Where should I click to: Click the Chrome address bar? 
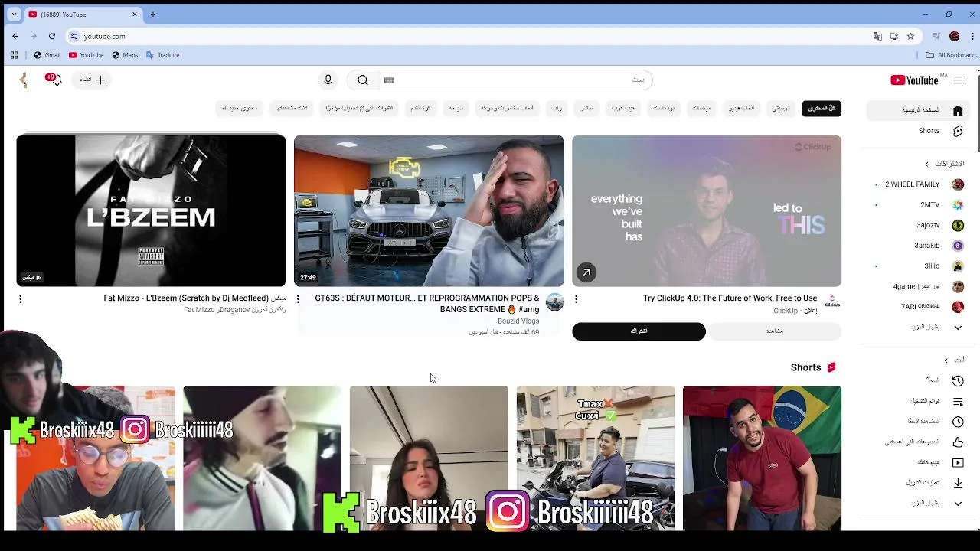click(x=475, y=36)
